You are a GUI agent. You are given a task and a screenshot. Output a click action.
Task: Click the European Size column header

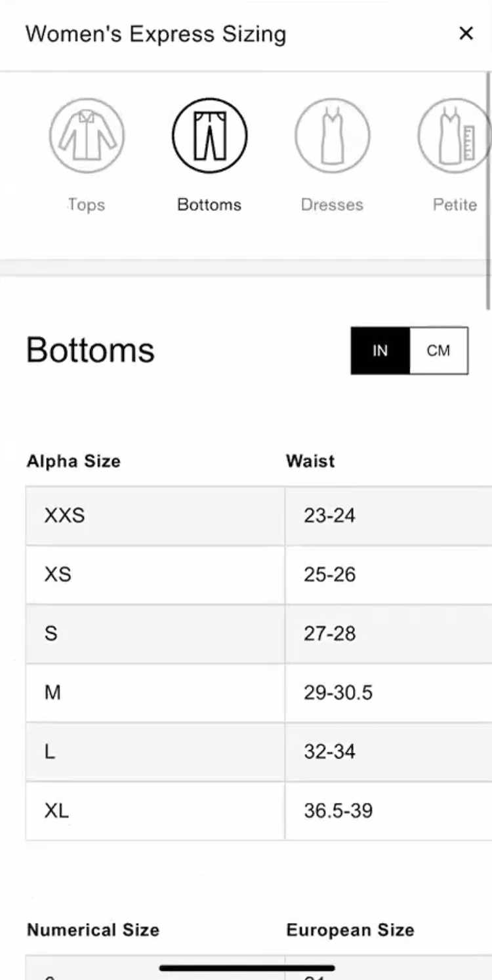point(350,930)
